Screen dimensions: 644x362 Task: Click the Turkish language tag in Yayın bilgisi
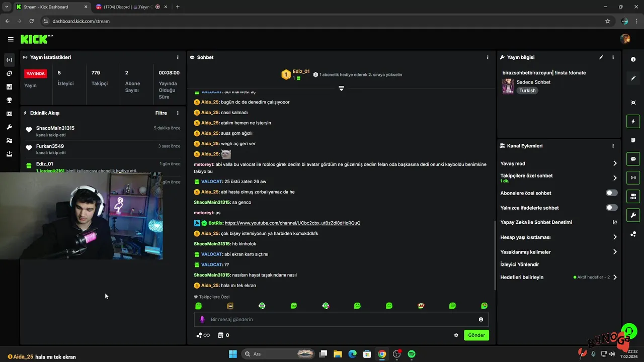527,90
